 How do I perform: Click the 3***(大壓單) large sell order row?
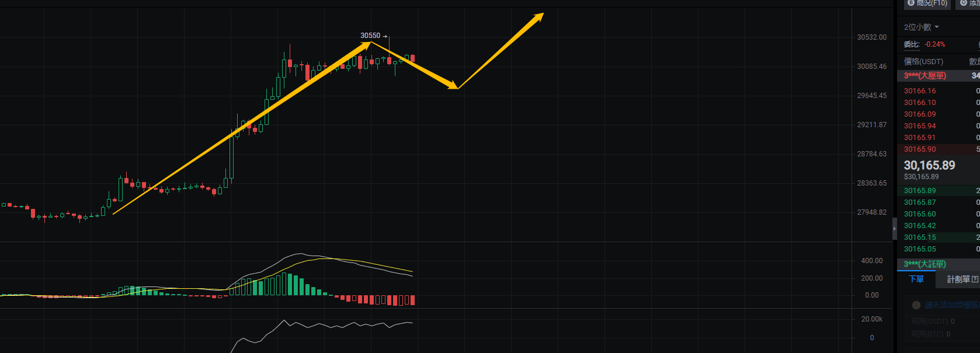click(939, 76)
